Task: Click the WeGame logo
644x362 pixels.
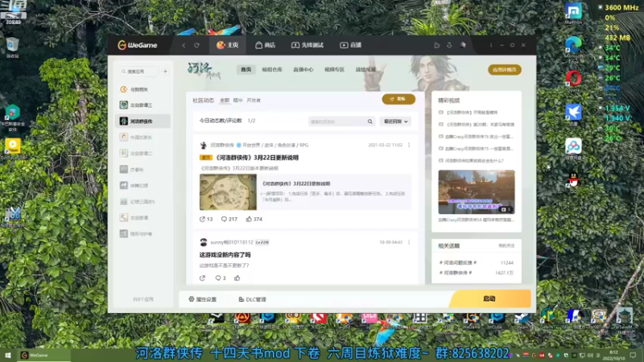Action: pos(137,45)
